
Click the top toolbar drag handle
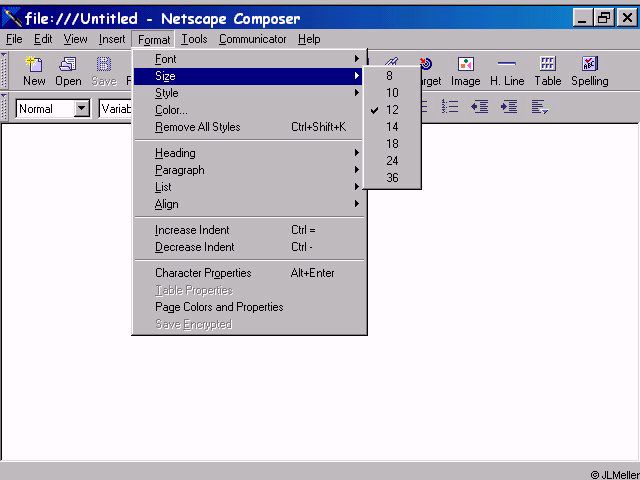pyautogui.click(x=4, y=71)
